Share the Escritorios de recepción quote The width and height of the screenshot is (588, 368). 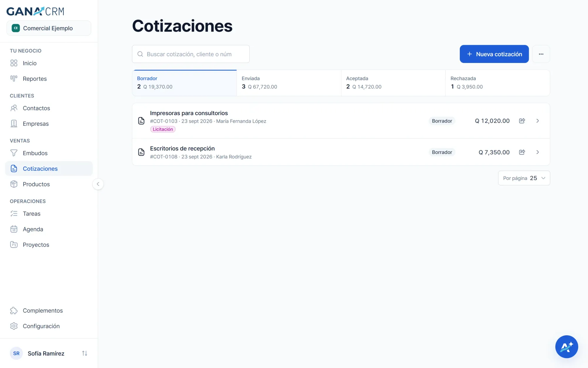pos(522,152)
